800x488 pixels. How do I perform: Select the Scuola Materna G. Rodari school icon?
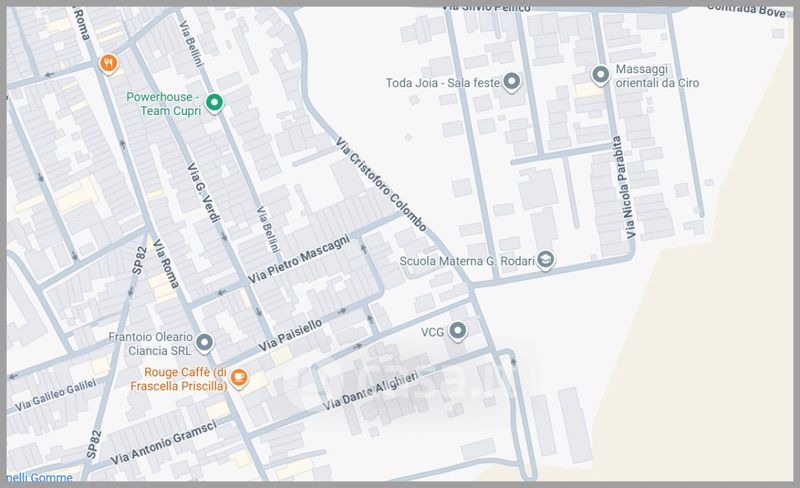[x=545, y=260]
